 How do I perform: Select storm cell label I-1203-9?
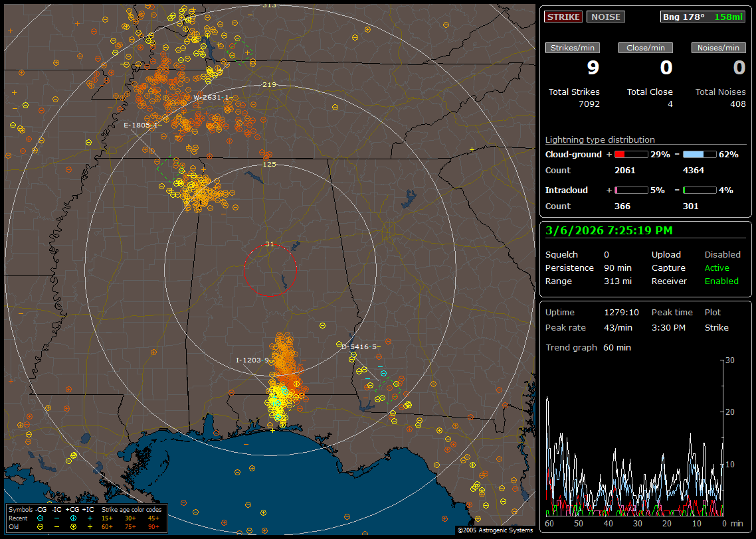tap(253, 360)
